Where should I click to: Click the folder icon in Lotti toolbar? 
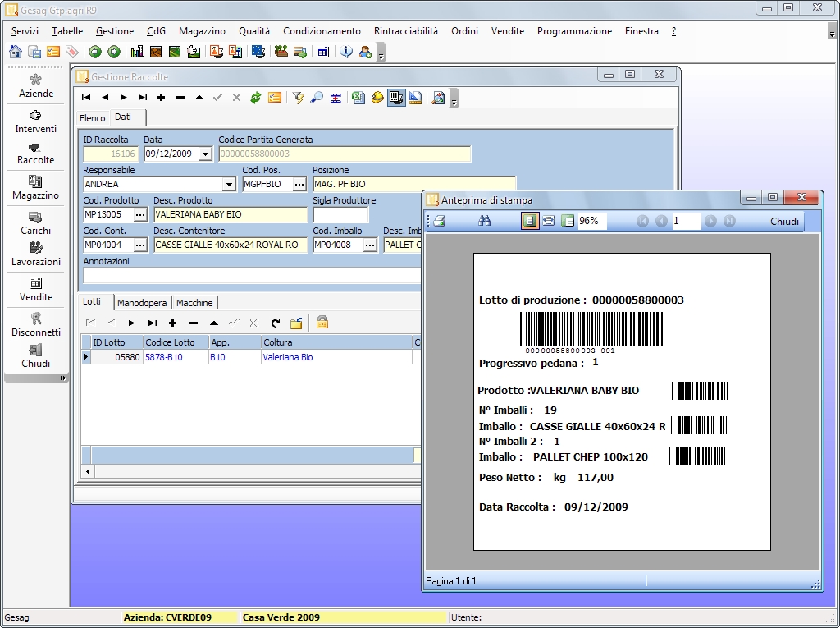(x=296, y=323)
